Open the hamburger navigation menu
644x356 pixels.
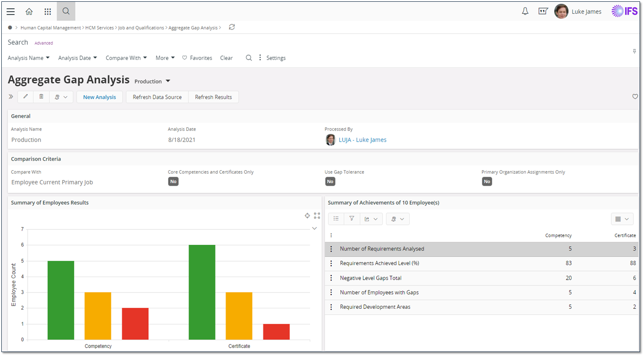tap(11, 12)
